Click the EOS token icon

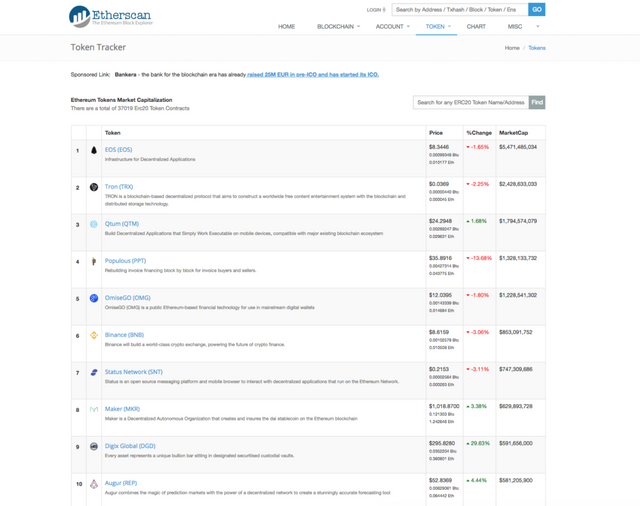pos(94,150)
